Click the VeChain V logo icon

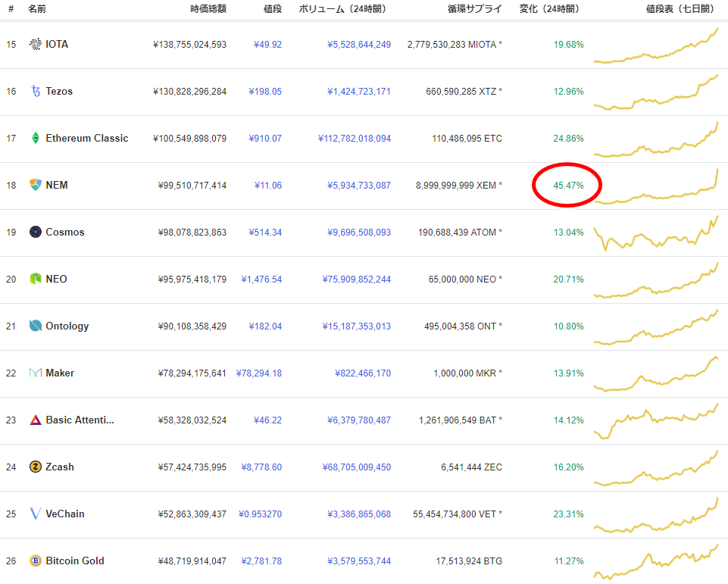tap(36, 514)
